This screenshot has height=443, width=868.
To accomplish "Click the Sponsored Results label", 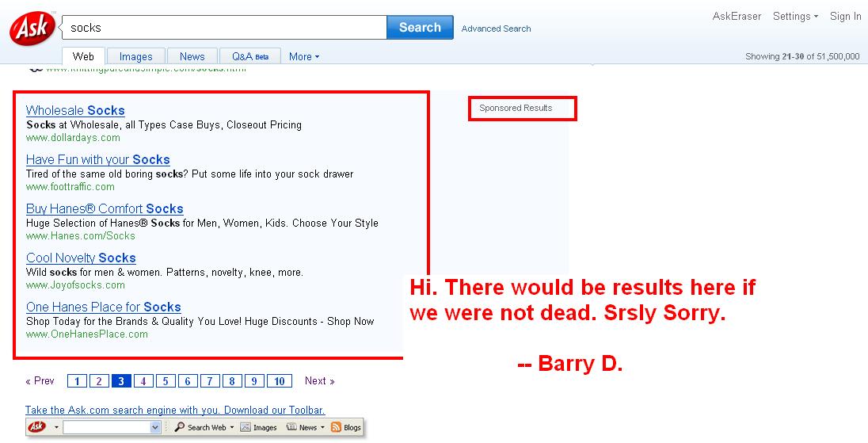I will coord(516,108).
